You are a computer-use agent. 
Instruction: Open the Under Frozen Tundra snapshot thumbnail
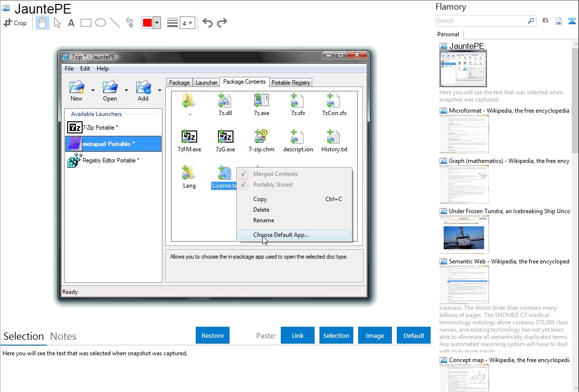pos(464,234)
